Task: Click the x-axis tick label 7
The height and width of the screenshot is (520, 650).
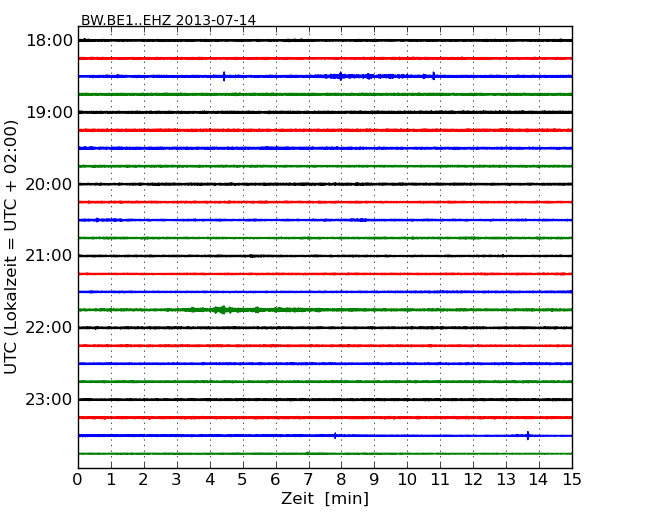Action: [308, 480]
